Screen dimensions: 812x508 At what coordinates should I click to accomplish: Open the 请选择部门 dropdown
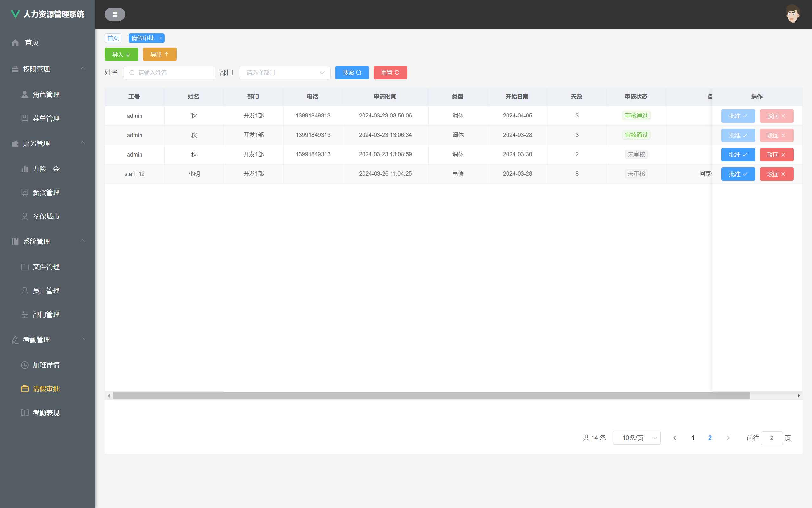click(x=285, y=73)
